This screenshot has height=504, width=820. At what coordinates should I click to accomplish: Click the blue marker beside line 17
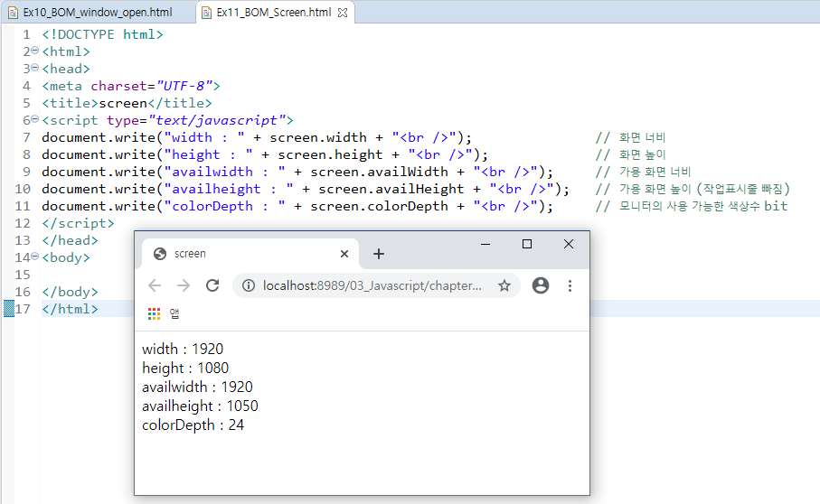pos(9,309)
